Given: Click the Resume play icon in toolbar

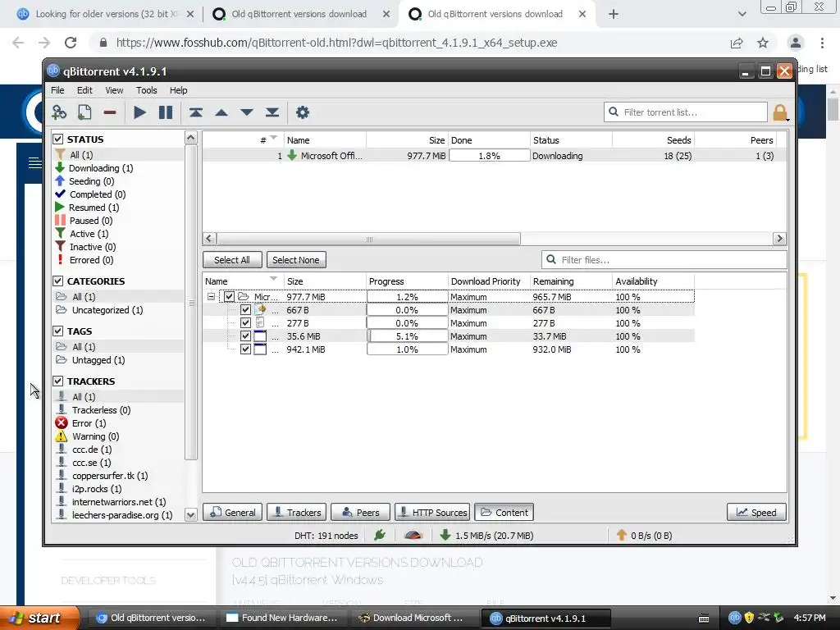Looking at the screenshot, I should pyautogui.click(x=139, y=112).
